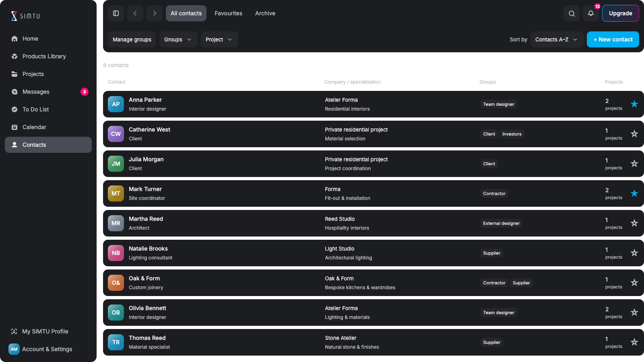Click the Projects column header
The image size is (644, 362).
614,82
